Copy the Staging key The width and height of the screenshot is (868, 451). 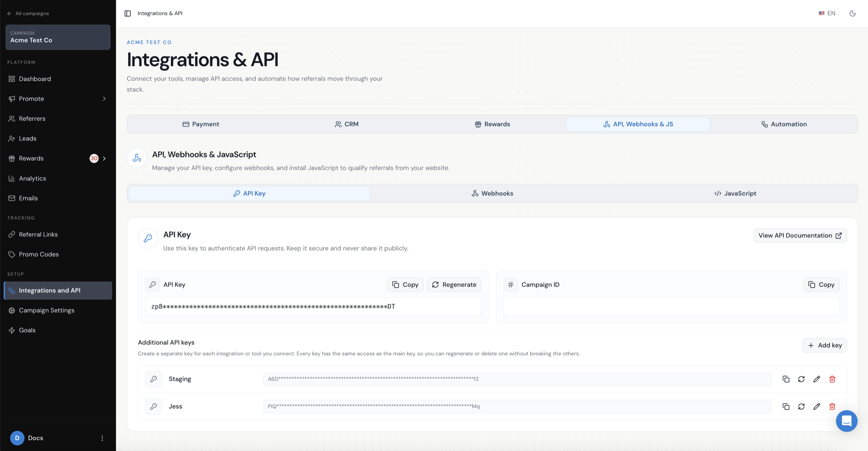[786, 379]
